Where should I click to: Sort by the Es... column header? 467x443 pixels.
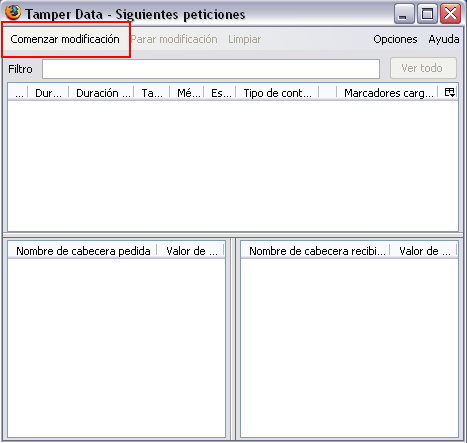point(220,93)
